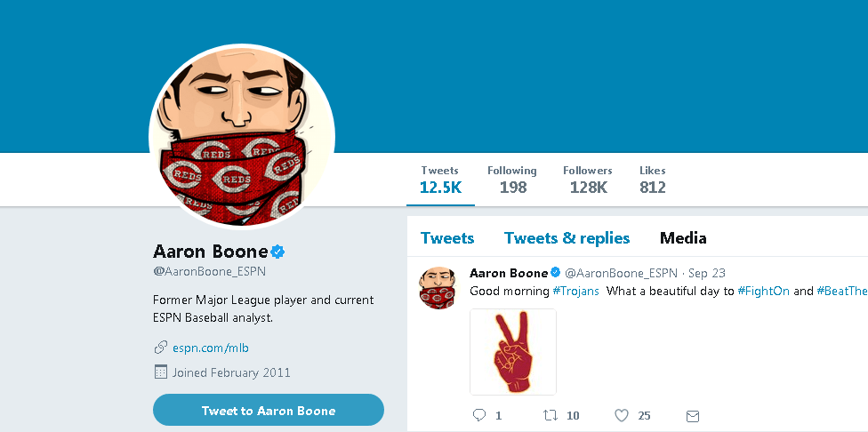The width and height of the screenshot is (868, 432).
Task: Click the retweet icon under the tweet
Action: (x=551, y=415)
